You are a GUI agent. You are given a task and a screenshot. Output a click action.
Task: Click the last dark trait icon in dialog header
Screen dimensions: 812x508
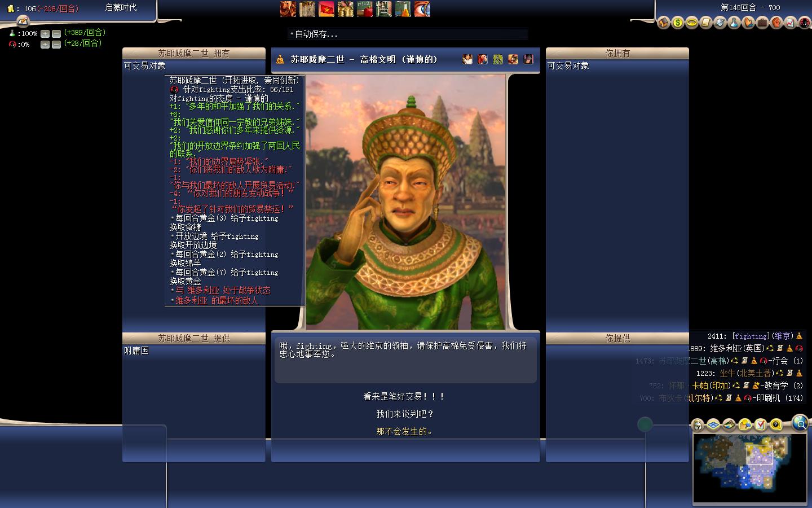point(528,59)
